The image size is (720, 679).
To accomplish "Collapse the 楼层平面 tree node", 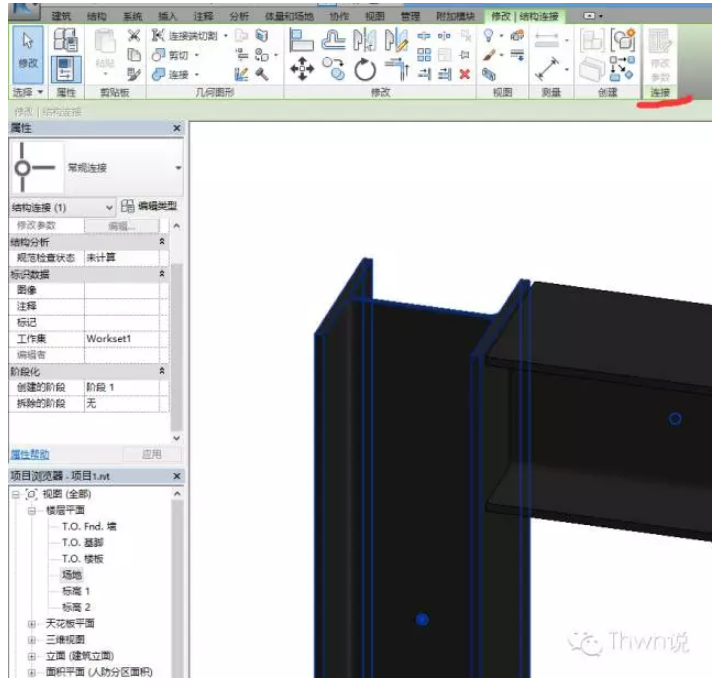I will point(31,511).
